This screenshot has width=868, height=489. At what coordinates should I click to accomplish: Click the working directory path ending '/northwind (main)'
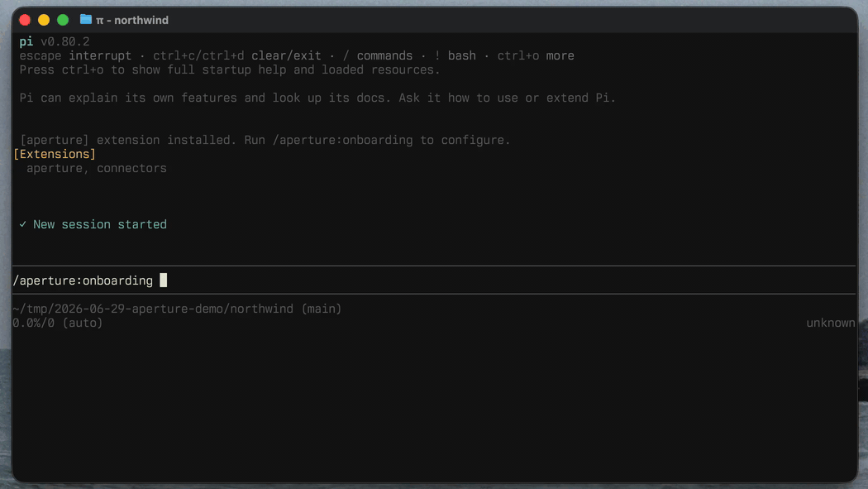pos(177,309)
